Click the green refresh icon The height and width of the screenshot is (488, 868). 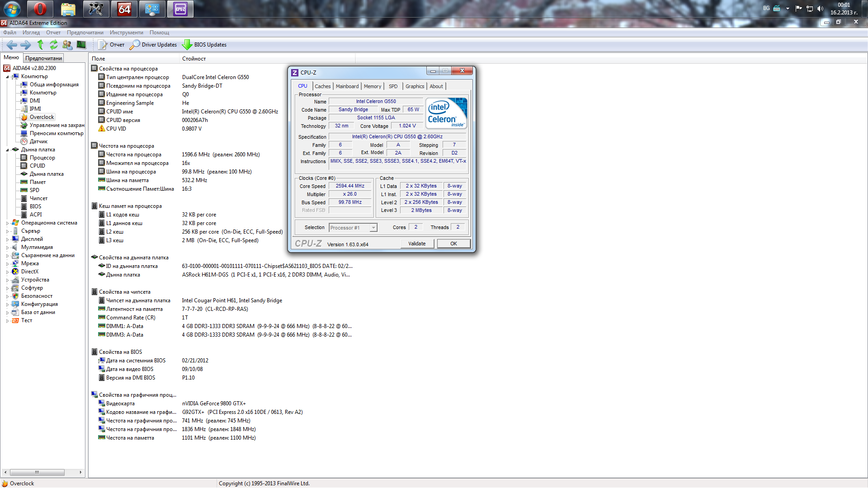54,45
